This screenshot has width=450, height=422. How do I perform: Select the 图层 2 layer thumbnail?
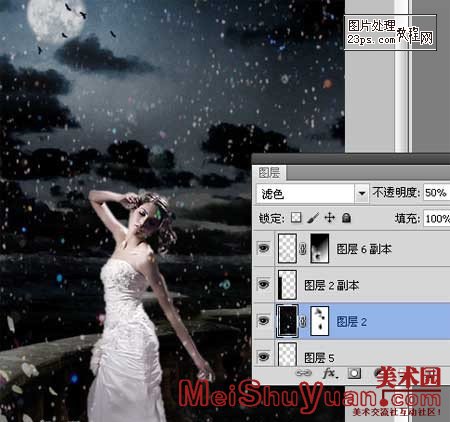pyautogui.click(x=287, y=321)
